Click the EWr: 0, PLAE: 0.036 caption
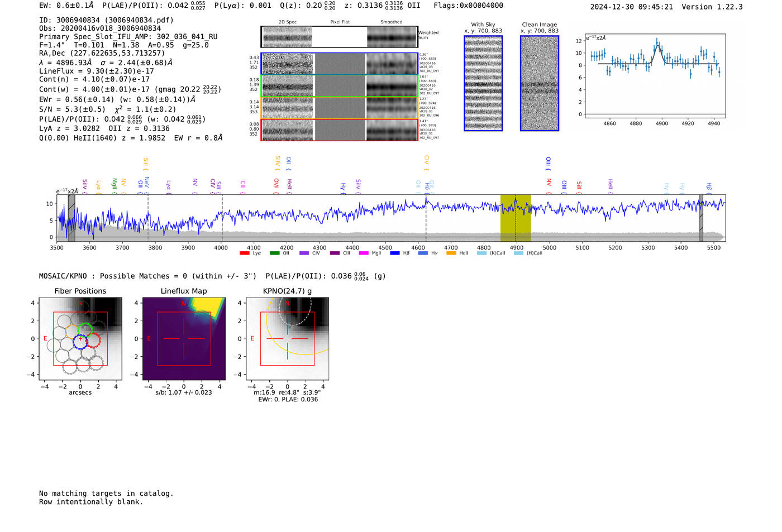Image resolution: width=782 pixels, height=532 pixels. click(x=288, y=400)
